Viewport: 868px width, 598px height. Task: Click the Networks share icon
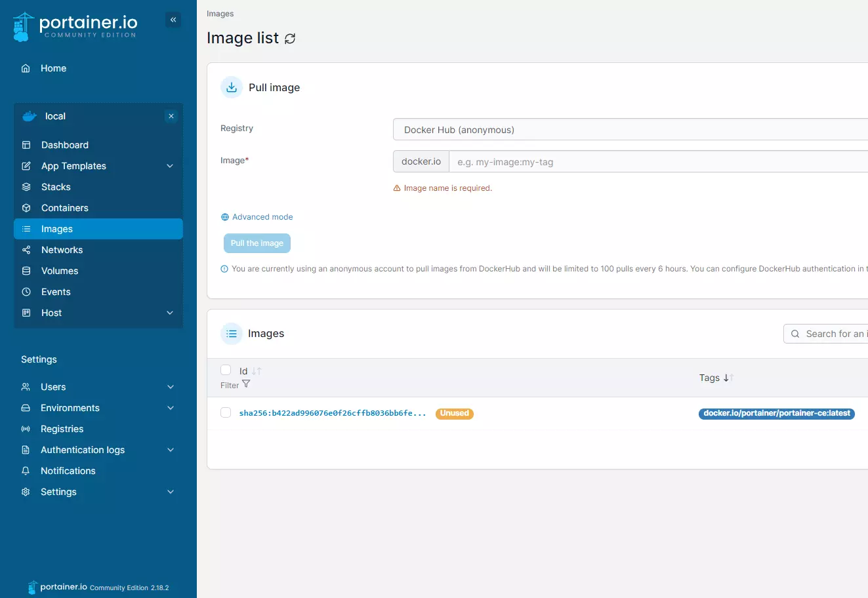point(26,250)
